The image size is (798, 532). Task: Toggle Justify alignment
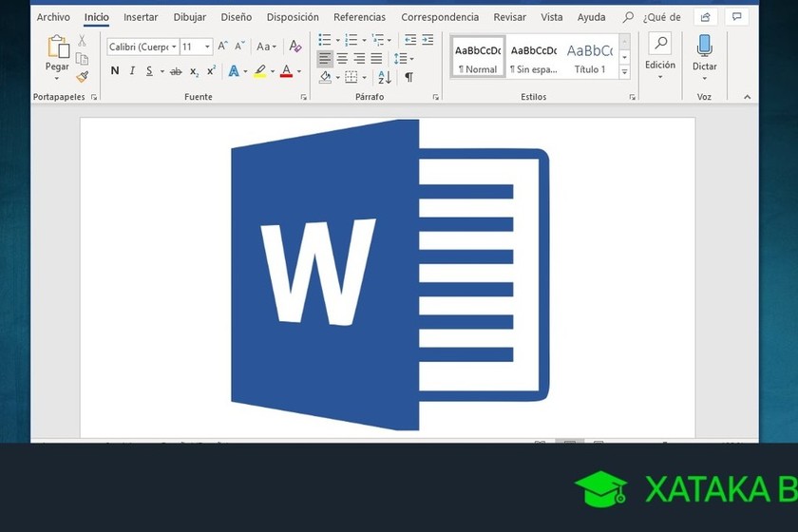(376, 59)
